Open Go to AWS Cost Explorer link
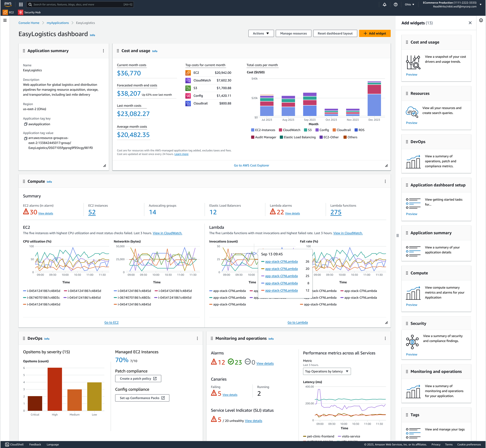Image resolution: width=486 pixels, height=448 pixels. pyautogui.click(x=251, y=165)
